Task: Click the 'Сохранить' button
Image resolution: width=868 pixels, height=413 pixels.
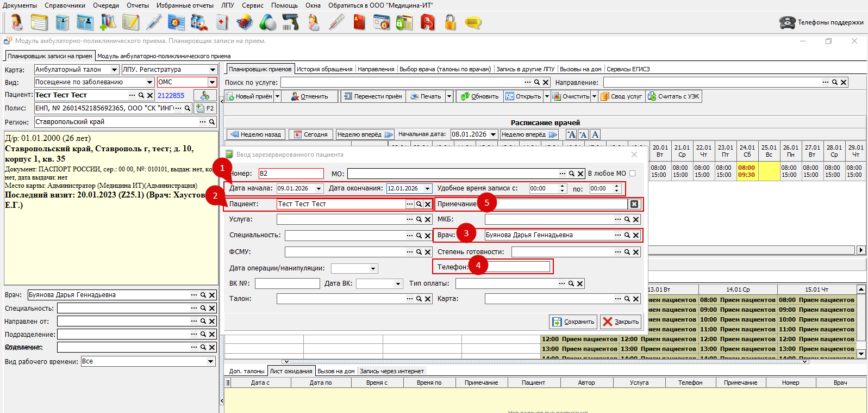Action: [x=573, y=322]
